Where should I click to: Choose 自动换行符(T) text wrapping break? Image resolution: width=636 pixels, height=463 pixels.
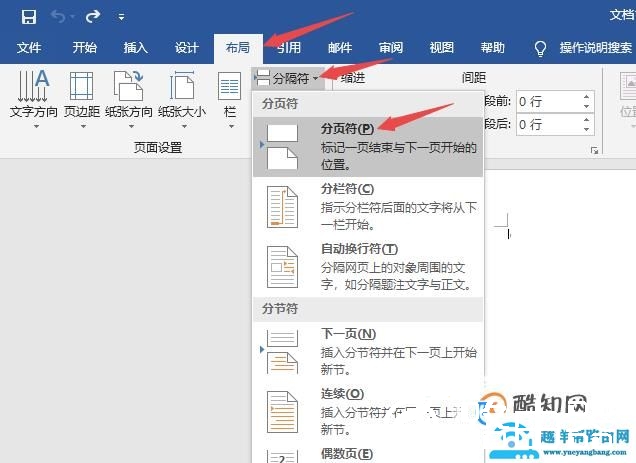(368, 267)
